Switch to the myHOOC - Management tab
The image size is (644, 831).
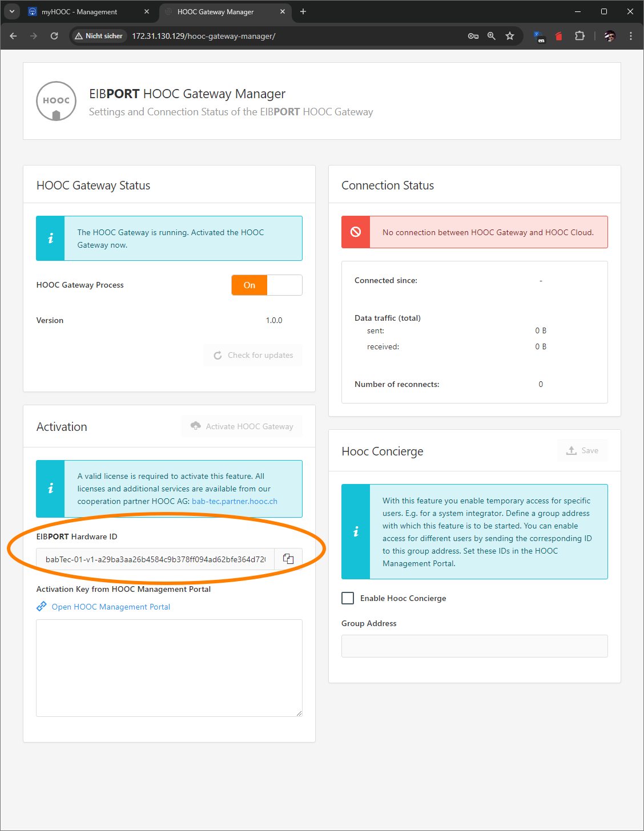pyautogui.click(x=79, y=11)
